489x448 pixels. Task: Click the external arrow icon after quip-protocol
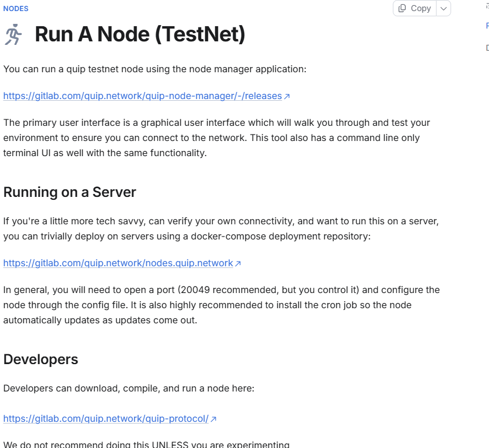click(213, 419)
